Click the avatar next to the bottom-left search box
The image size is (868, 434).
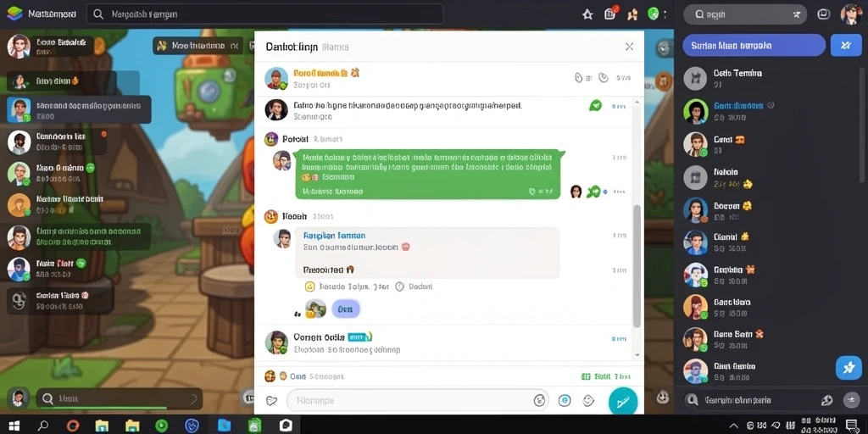19,398
